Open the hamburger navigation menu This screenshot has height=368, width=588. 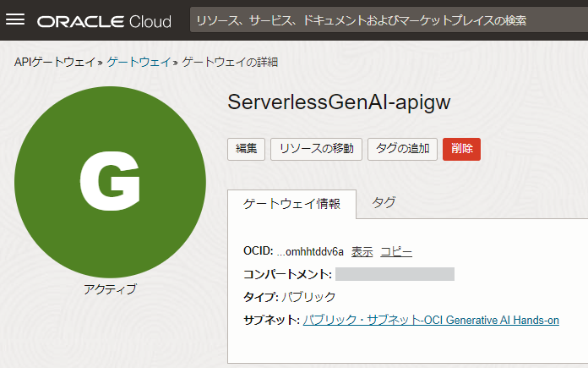[x=15, y=19]
